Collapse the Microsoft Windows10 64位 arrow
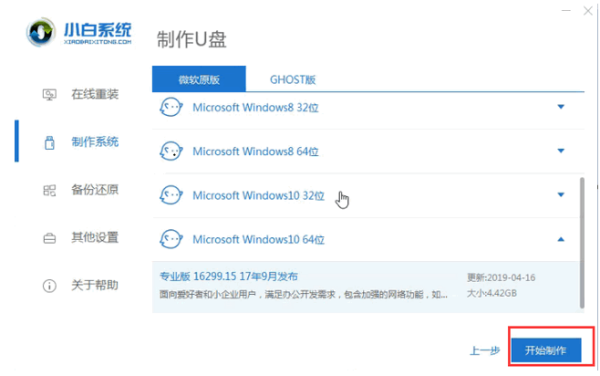Viewport: 600px width, 376px height. 561,239
